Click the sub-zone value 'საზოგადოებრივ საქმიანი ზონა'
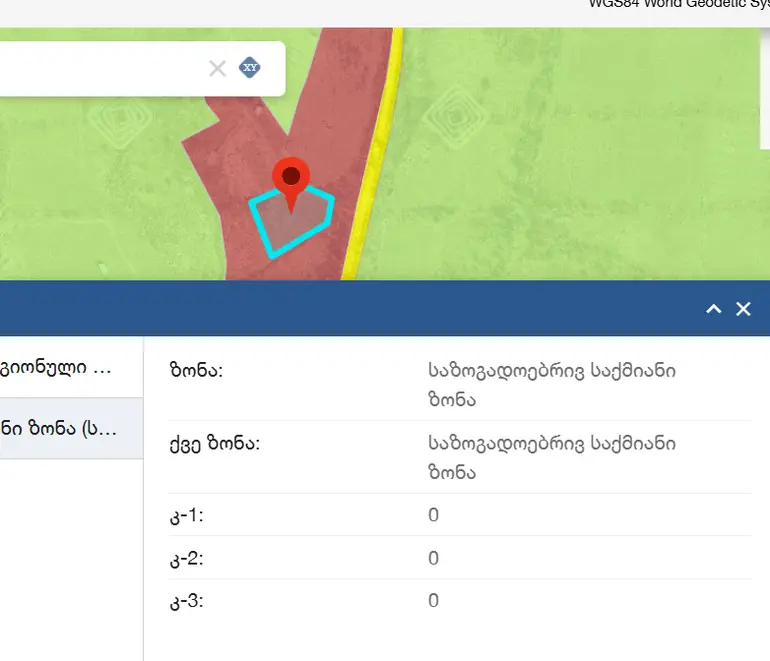770x661 pixels. click(x=551, y=458)
